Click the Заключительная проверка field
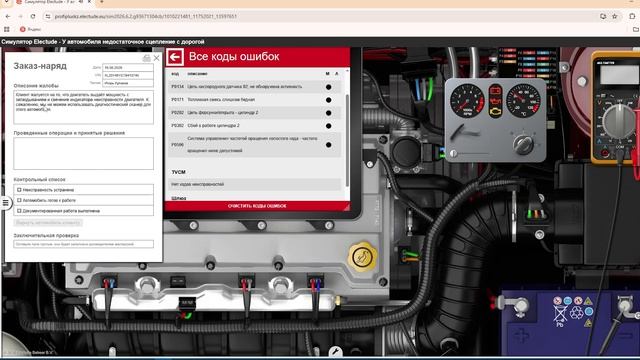 click(x=84, y=244)
